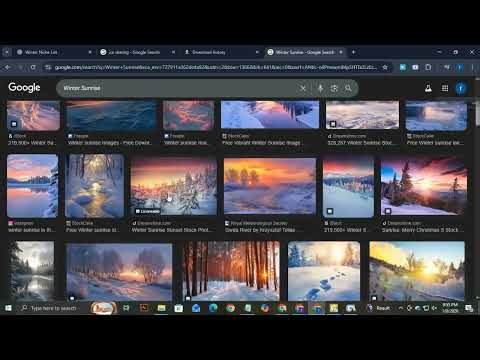Open thumbnail with footprints in snow
This screenshot has width=480, height=360.
tap(324, 271)
